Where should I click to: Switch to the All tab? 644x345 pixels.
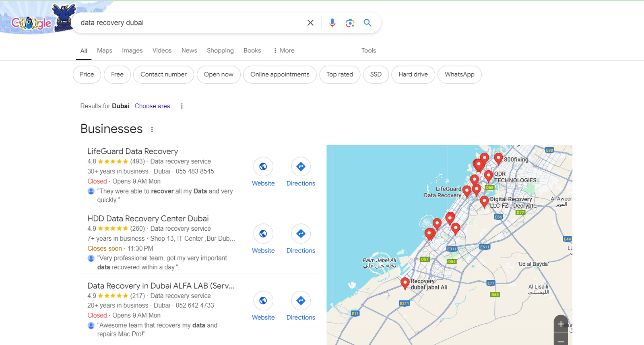pos(84,51)
